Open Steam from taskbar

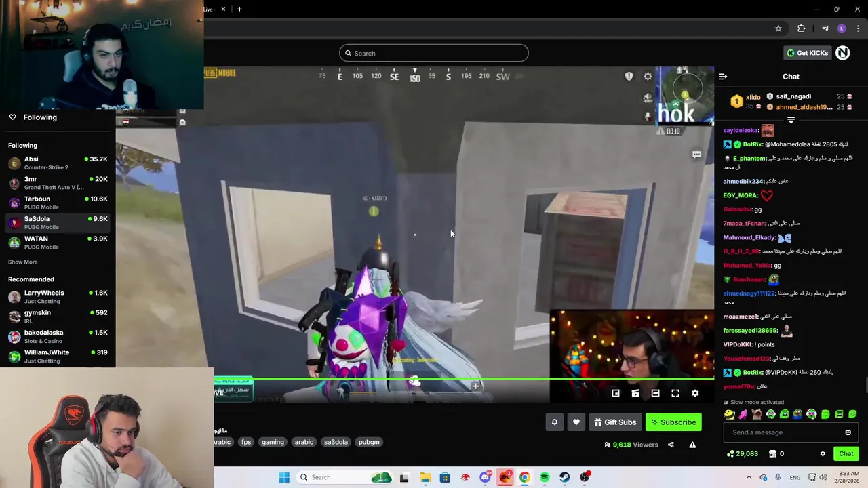click(564, 477)
